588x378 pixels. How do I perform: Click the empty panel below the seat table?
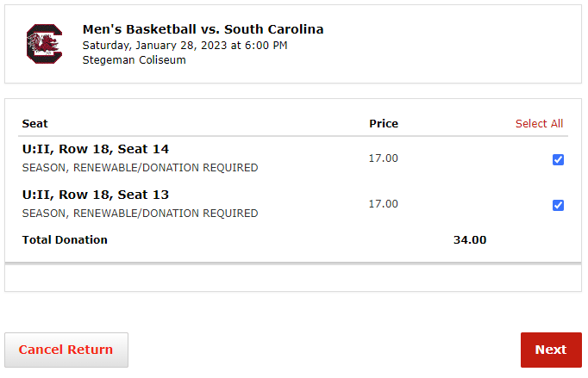tap(293, 278)
